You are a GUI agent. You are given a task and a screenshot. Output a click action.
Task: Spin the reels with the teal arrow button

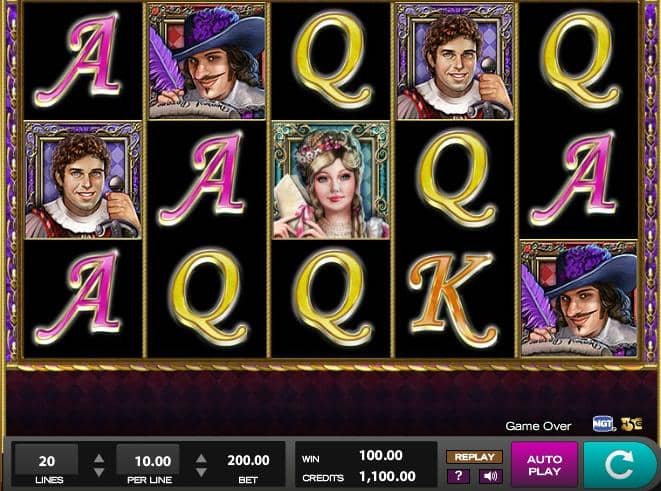click(x=620, y=465)
